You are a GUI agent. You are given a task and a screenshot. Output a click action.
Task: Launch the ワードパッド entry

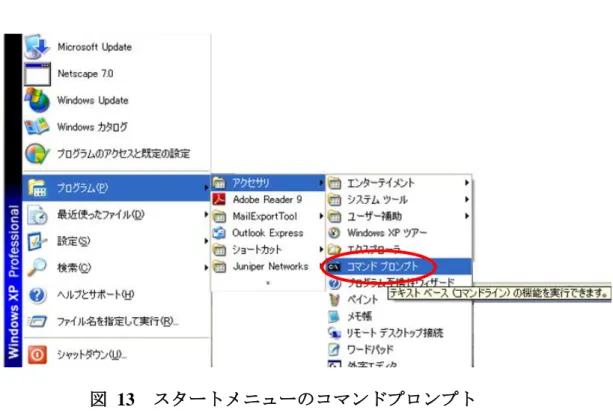coord(398,350)
